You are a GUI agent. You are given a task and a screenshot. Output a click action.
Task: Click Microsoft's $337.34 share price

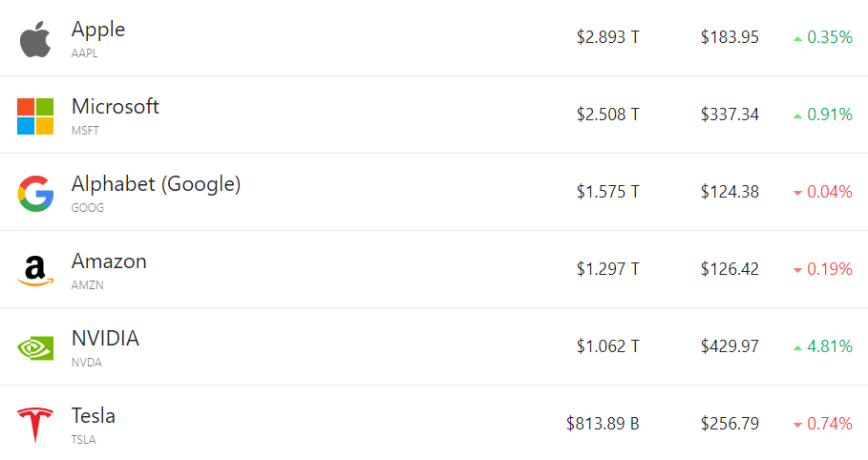click(x=730, y=115)
